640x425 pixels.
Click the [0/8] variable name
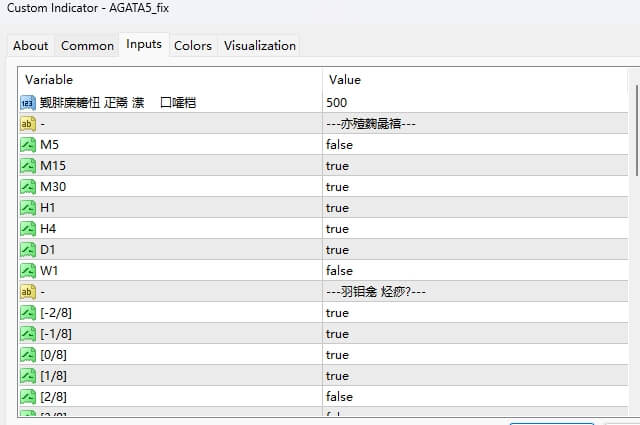(x=53, y=355)
